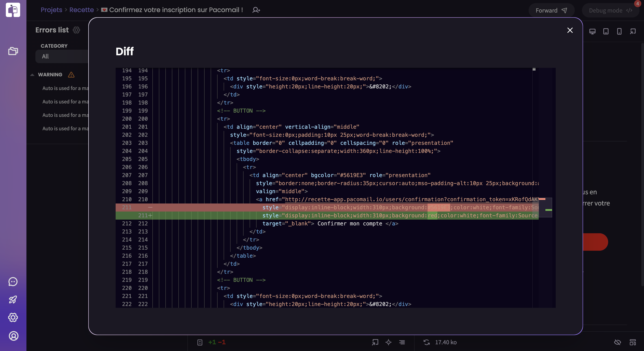Click the confirmation URL link in line 210
Viewport: 644px width, 351px height.
(x=412, y=199)
